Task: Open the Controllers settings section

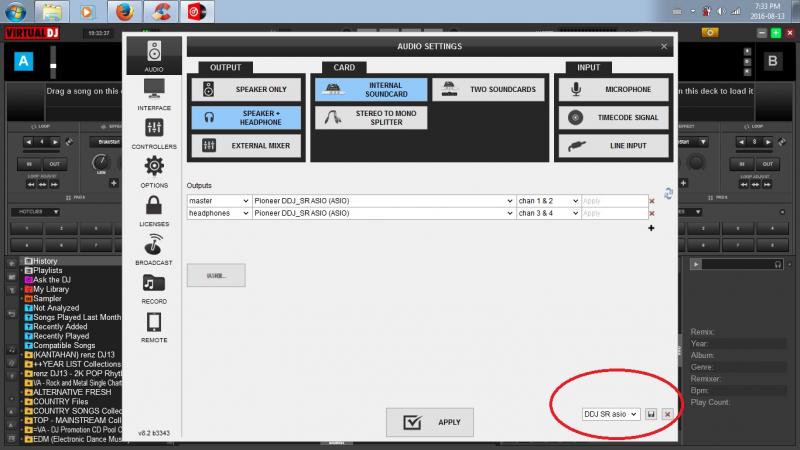Action: coord(154,133)
